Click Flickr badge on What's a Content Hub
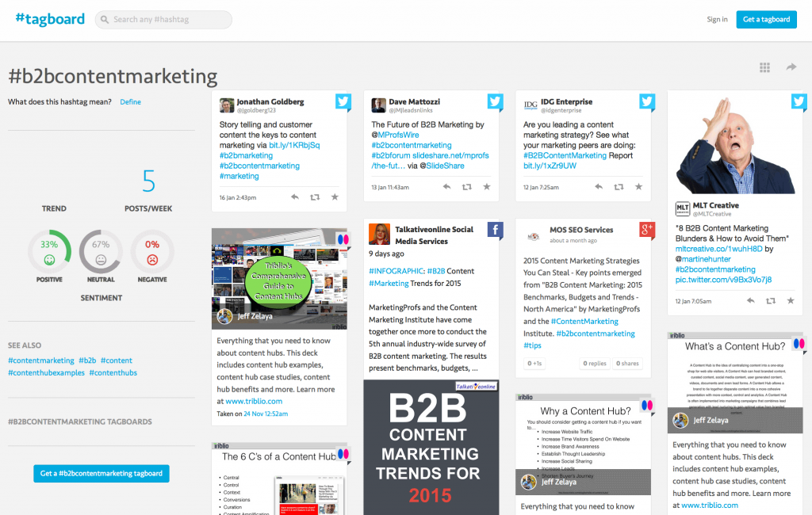 coord(799,344)
